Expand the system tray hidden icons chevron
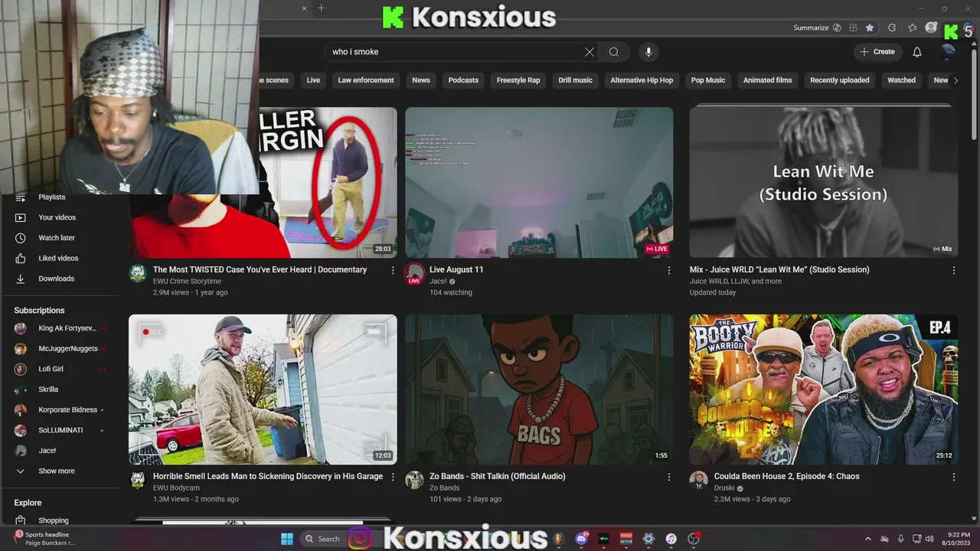980x551 pixels. click(867, 539)
